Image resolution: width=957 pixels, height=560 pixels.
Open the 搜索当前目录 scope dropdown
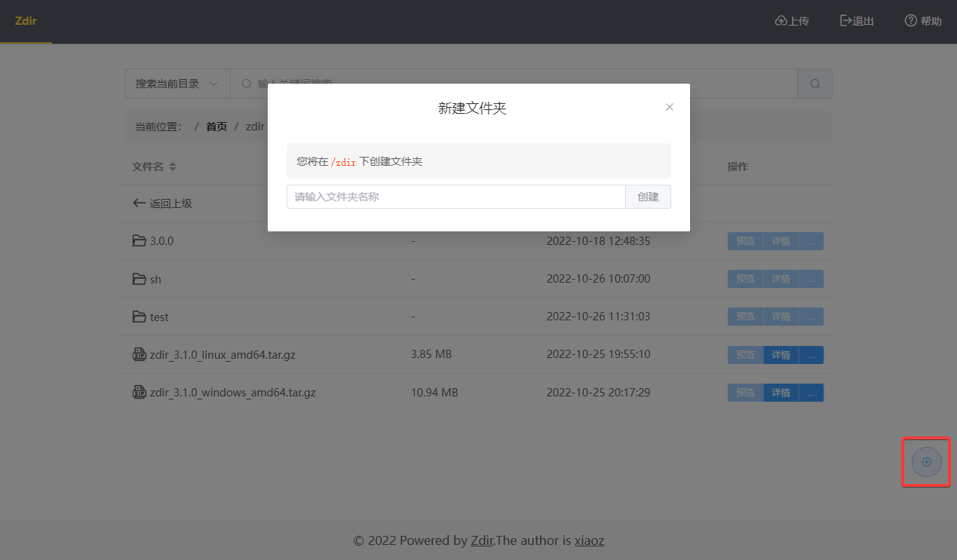tap(177, 83)
